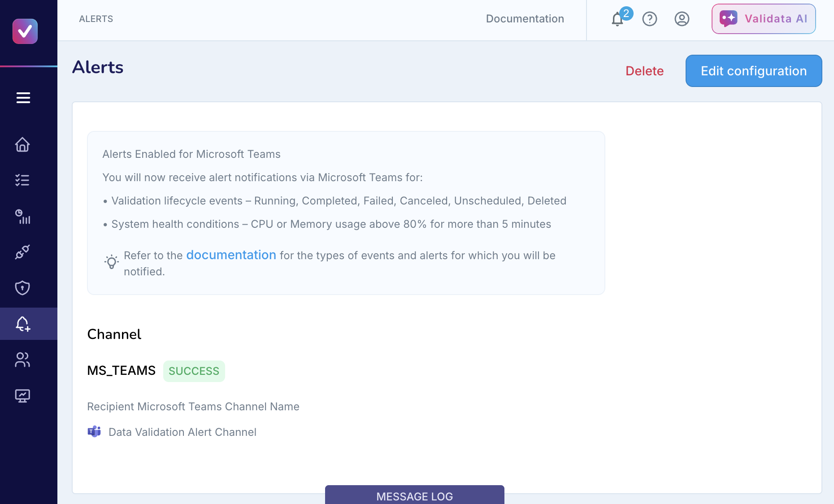834x504 pixels.
Task: Open the MESSAGE LOG panel
Action: coord(414,496)
